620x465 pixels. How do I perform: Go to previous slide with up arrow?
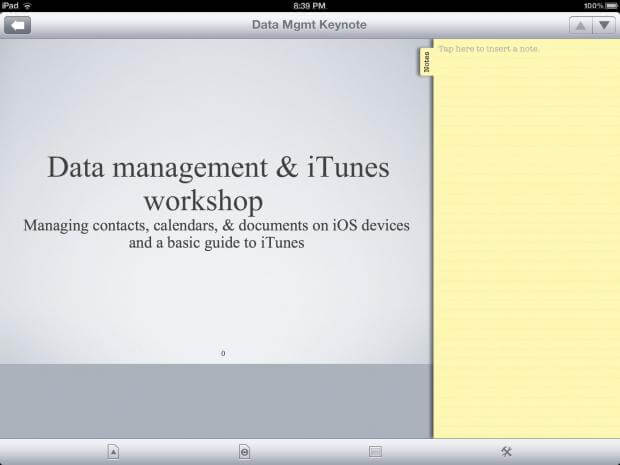tap(580, 26)
